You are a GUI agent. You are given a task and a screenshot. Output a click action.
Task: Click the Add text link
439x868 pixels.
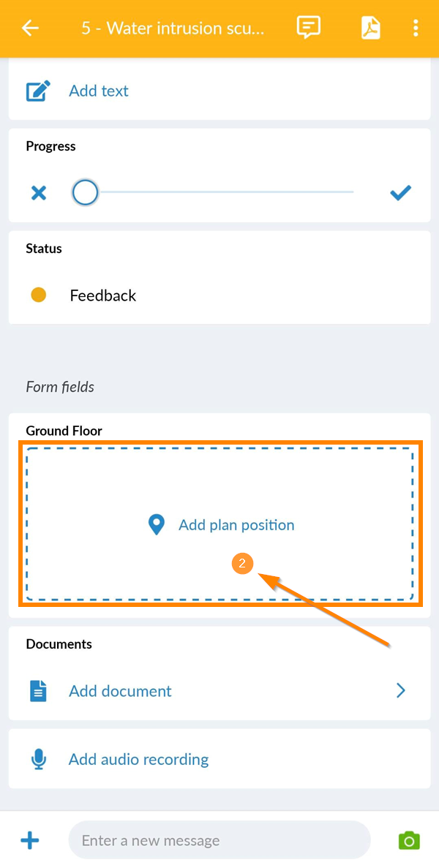tap(99, 91)
